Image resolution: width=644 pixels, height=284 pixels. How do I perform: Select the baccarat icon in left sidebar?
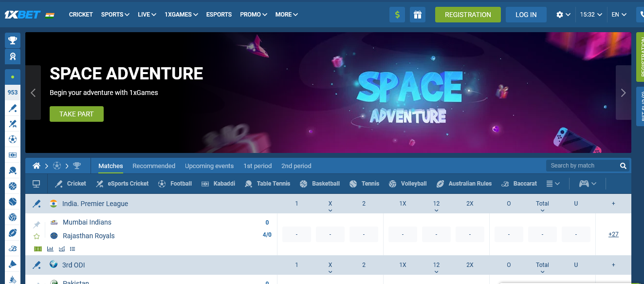point(13,248)
